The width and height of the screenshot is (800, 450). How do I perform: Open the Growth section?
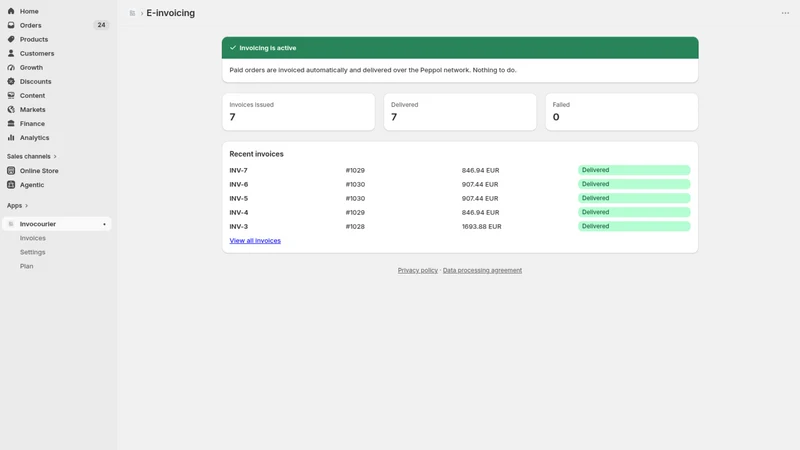tap(31, 67)
